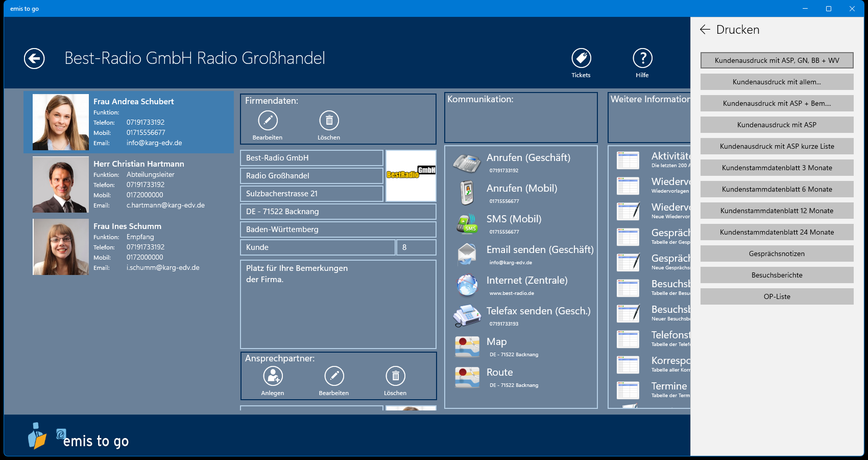The height and width of the screenshot is (460, 868).
Task: Click the Anrufen (Mobil) phone icon
Action: point(467,193)
